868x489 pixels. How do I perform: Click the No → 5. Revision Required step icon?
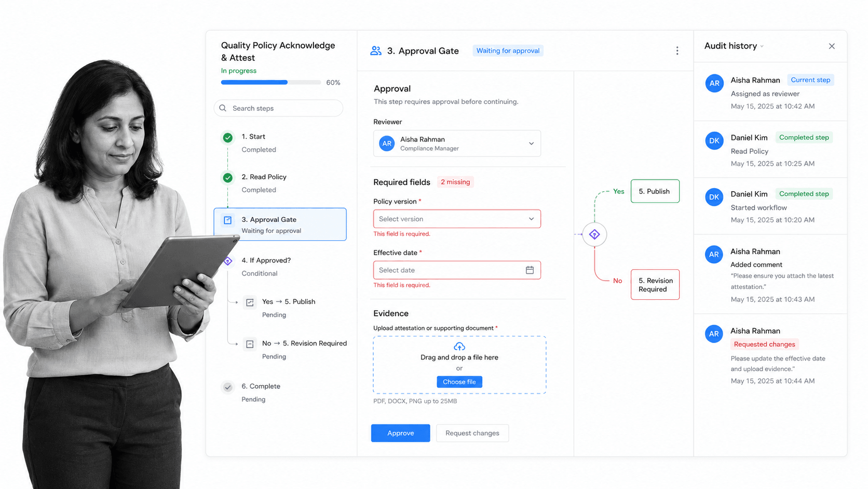pos(250,344)
